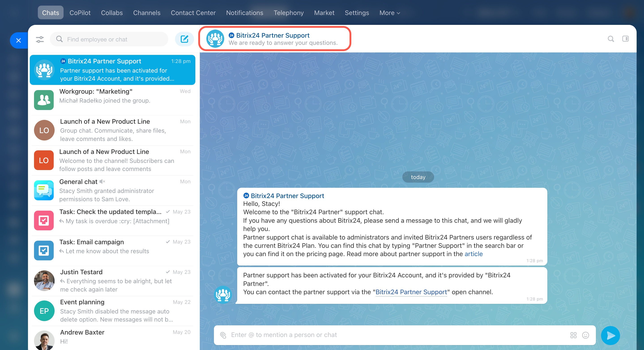Click the new chat compose icon

[184, 39]
